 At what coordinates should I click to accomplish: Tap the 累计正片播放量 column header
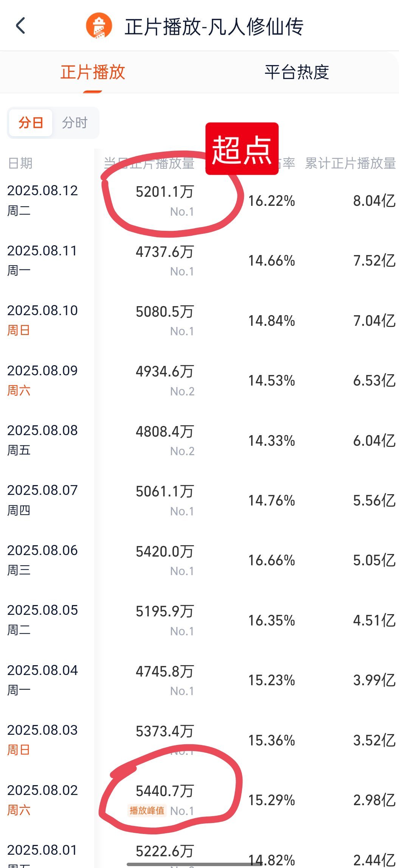(350, 163)
